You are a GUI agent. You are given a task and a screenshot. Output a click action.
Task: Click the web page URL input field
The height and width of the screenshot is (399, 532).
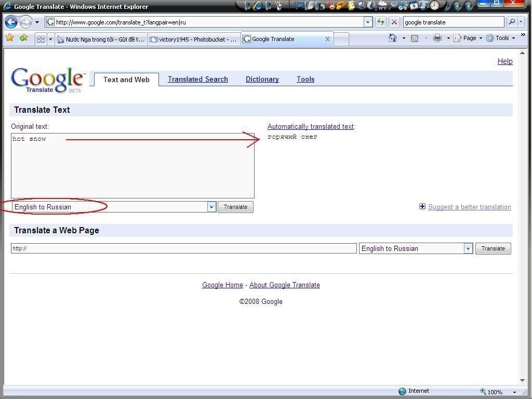[x=183, y=248]
